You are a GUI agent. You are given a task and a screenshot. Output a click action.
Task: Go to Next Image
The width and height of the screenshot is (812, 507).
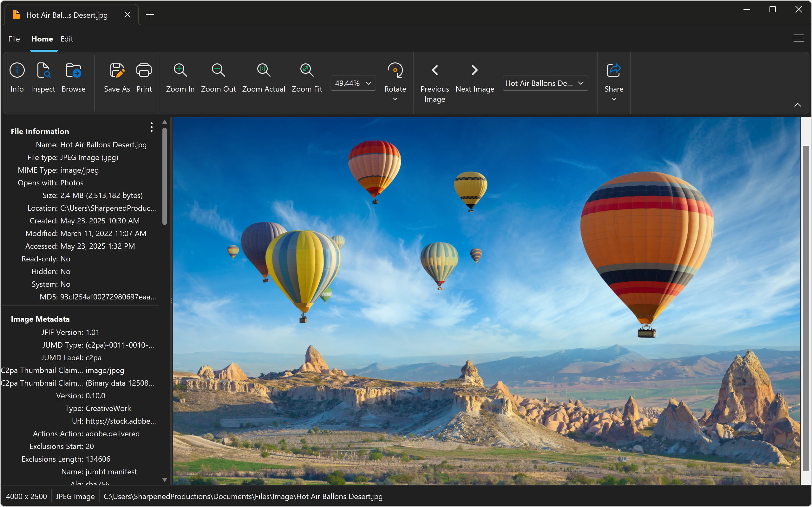coord(475,71)
